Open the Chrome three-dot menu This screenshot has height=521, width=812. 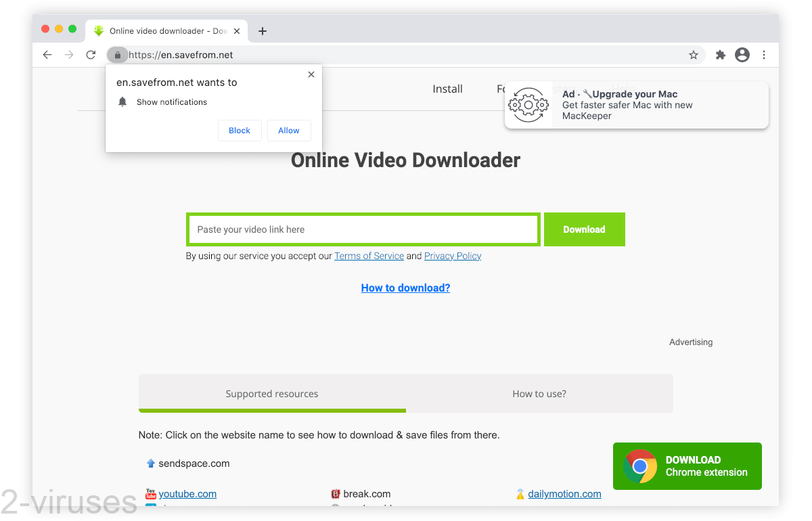[x=764, y=55]
